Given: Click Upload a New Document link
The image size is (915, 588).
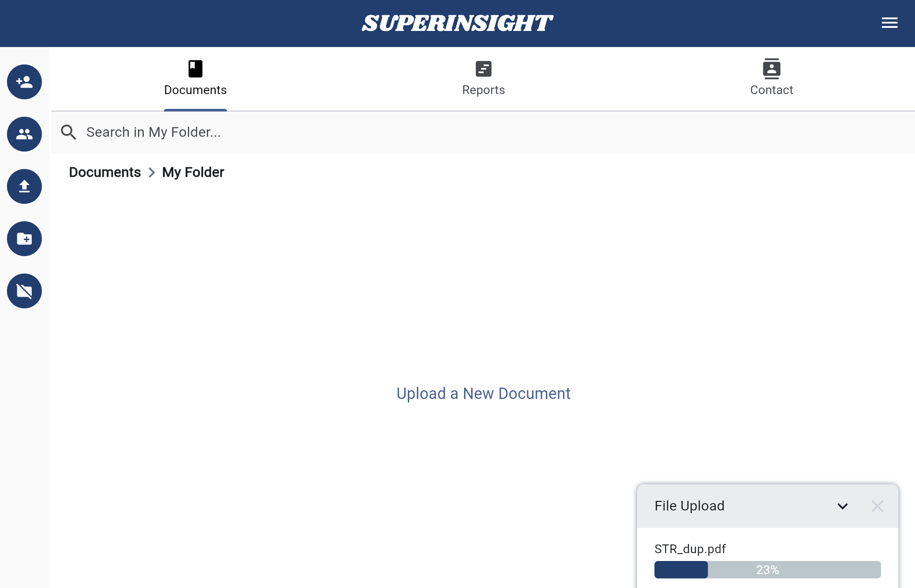Looking at the screenshot, I should click(x=483, y=393).
